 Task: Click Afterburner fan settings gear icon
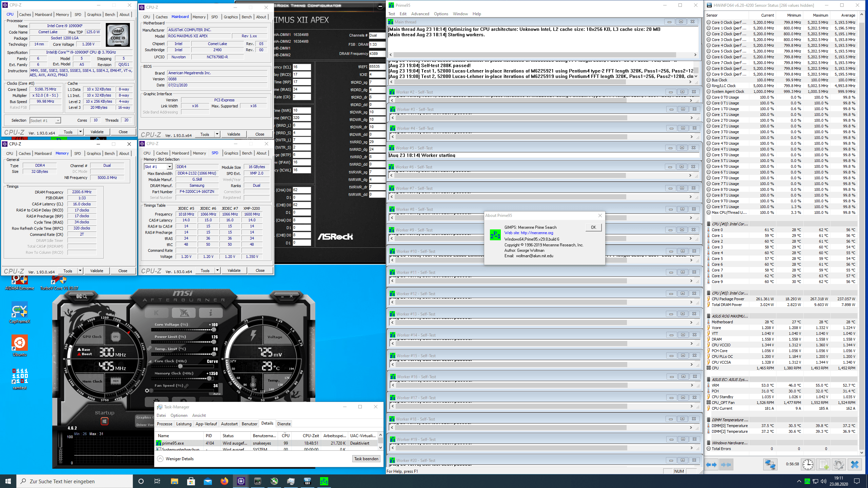(147, 391)
